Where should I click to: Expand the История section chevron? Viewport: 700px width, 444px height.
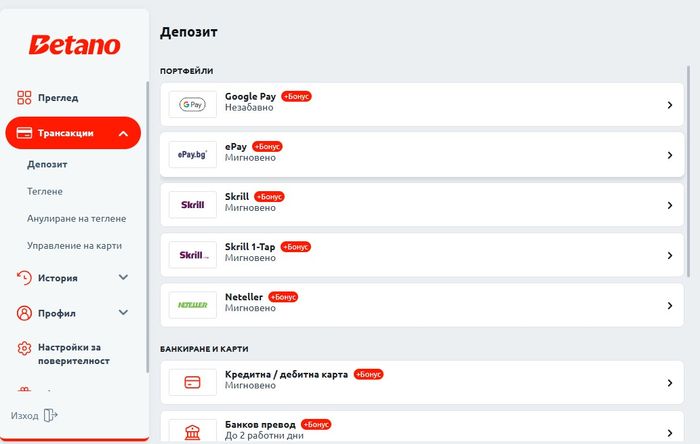coord(124,277)
